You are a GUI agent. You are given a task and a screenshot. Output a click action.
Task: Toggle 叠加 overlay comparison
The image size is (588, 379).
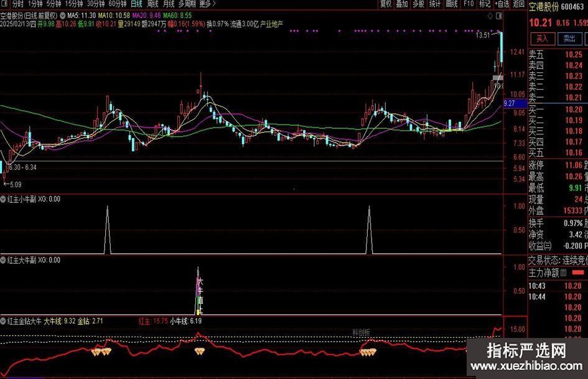[402, 4]
